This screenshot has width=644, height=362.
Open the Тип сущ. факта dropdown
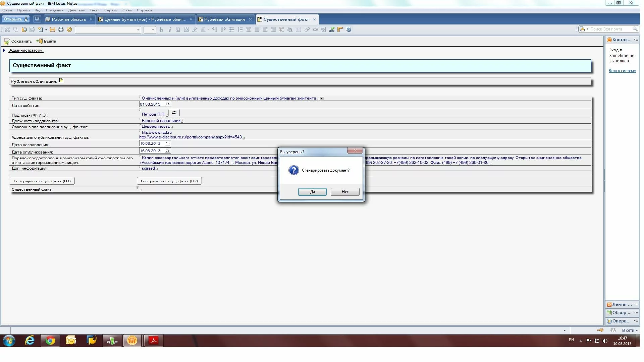322,99
